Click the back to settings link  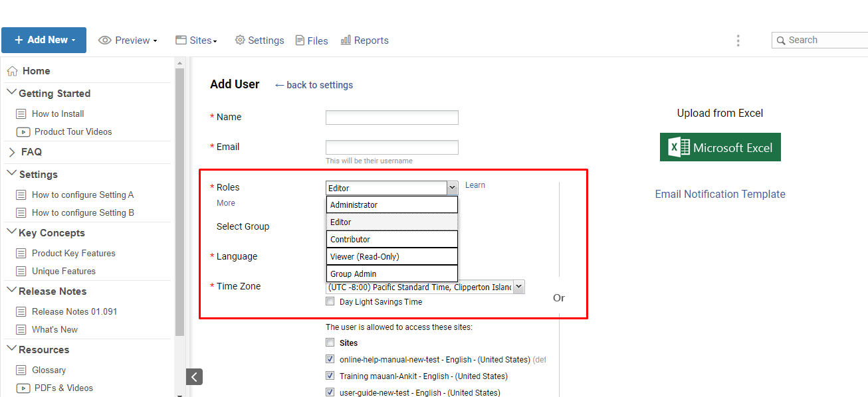[314, 85]
